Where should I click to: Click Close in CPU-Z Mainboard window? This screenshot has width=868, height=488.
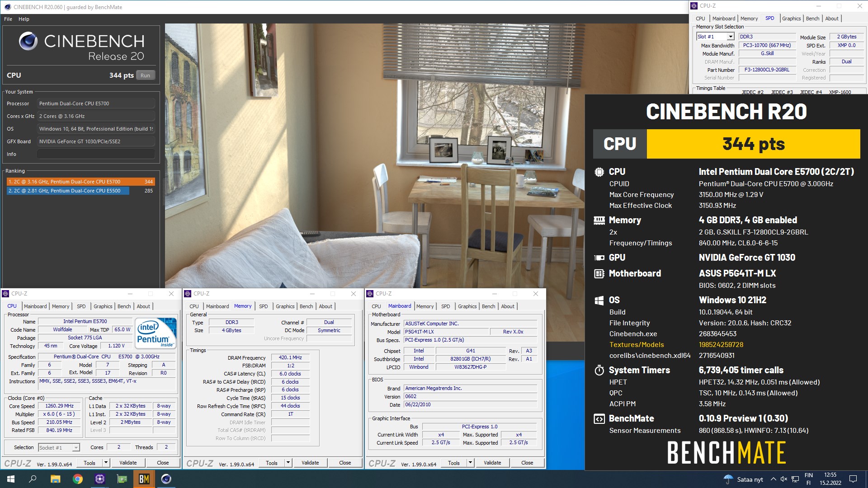(x=527, y=463)
